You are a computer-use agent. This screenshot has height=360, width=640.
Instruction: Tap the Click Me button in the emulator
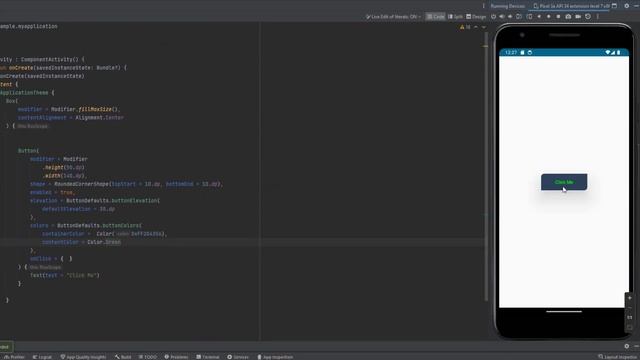pos(564,182)
